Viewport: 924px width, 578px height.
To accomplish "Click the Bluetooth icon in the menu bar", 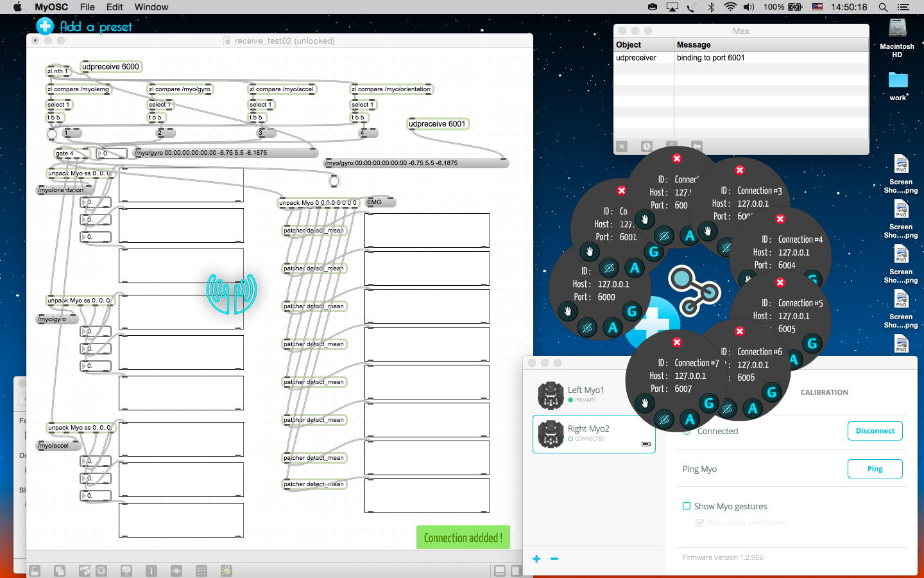I will [x=711, y=7].
